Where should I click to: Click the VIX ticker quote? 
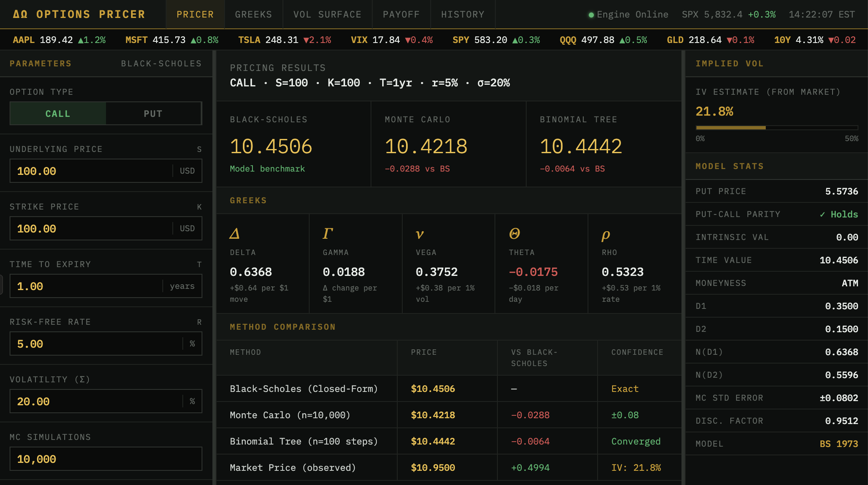click(x=392, y=40)
